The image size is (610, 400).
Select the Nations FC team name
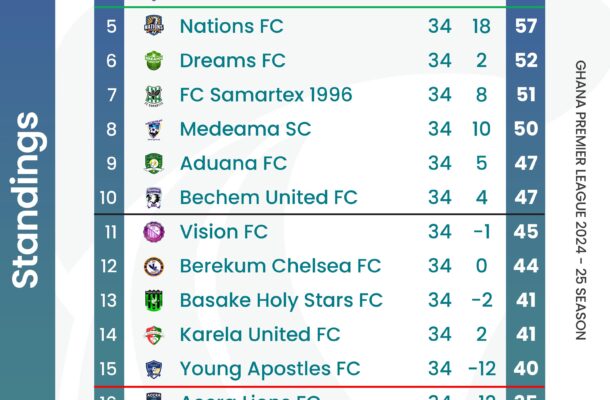pyautogui.click(x=231, y=26)
